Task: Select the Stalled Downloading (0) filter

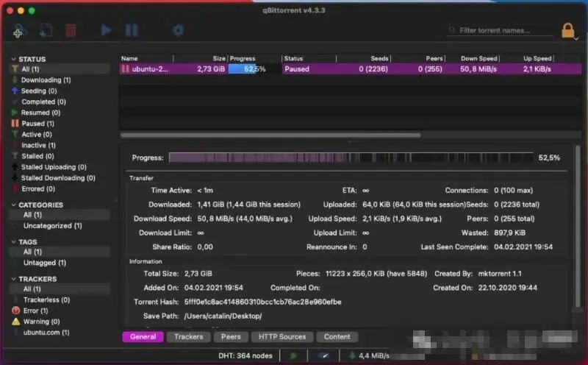Action: tap(60, 178)
